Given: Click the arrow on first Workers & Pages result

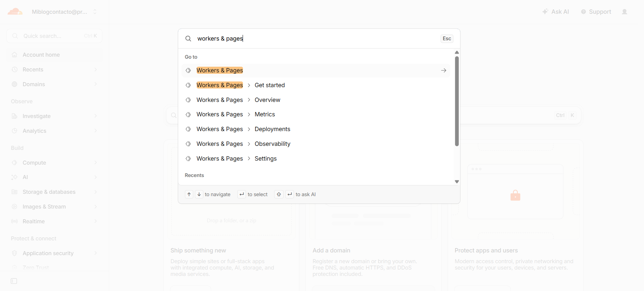Looking at the screenshot, I should (443, 70).
